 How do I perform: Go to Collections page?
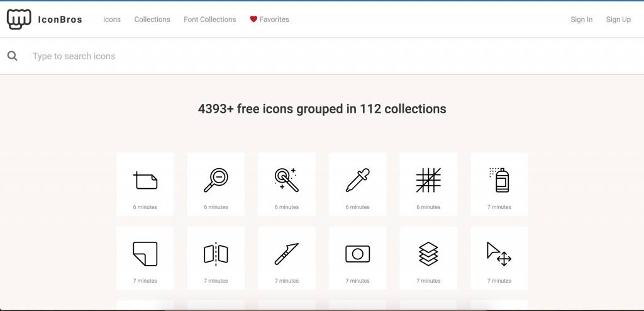pyautogui.click(x=152, y=20)
